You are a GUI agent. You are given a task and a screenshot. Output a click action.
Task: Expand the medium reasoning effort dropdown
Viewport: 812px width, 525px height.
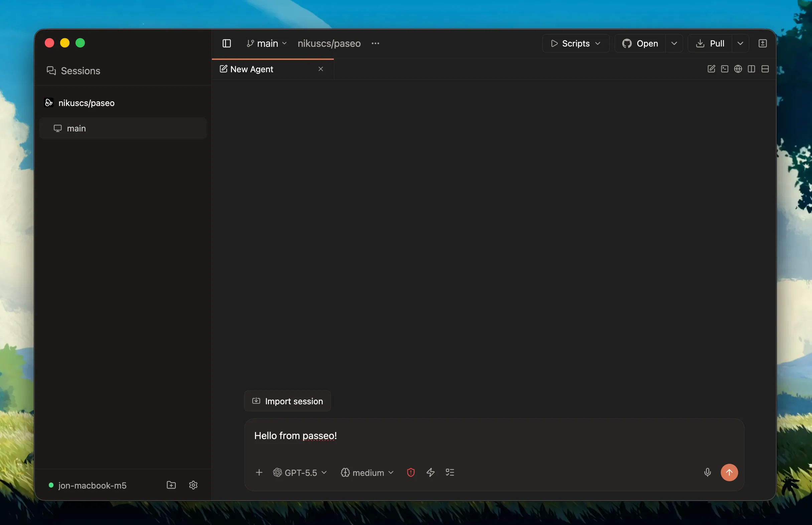pyautogui.click(x=367, y=472)
